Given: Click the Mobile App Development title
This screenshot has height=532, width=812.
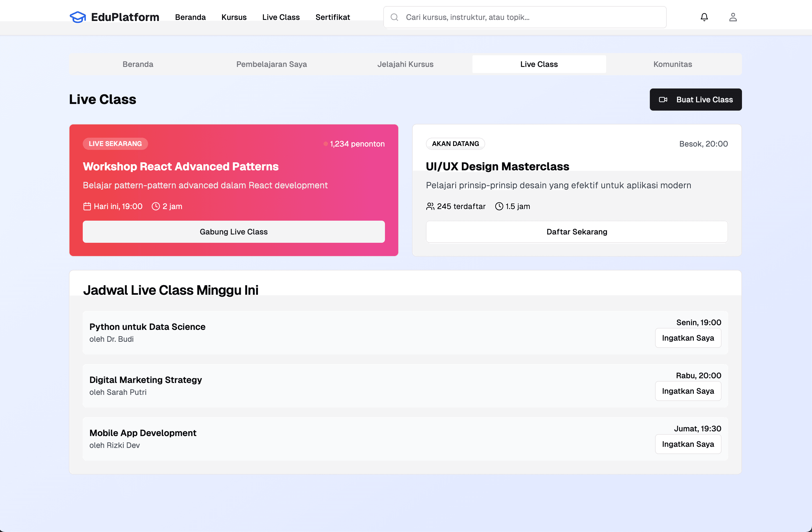Looking at the screenshot, I should [x=143, y=433].
